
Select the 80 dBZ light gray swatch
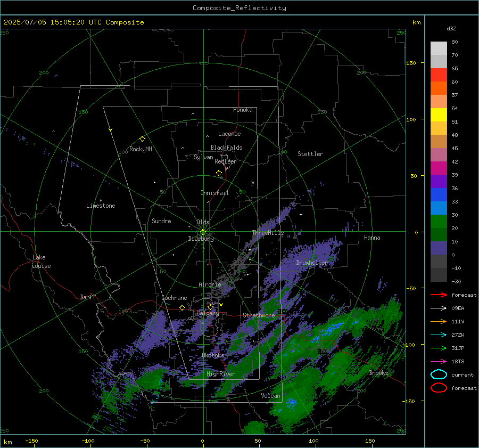pyautogui.click(x=439, y=48)
